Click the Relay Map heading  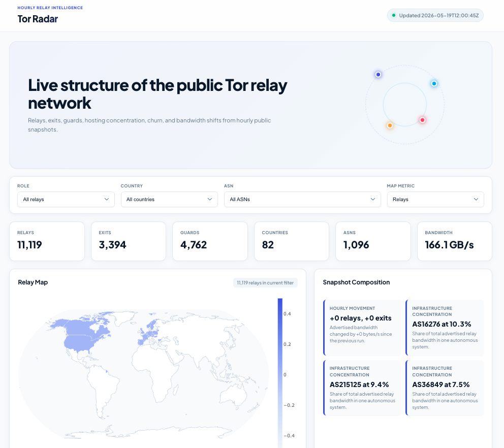coord(33,282)
